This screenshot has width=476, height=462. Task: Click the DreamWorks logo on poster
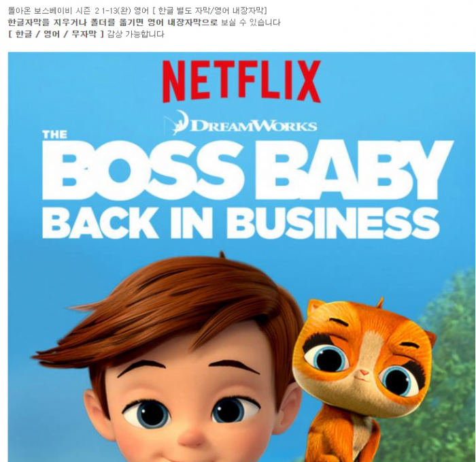(241, 123)
